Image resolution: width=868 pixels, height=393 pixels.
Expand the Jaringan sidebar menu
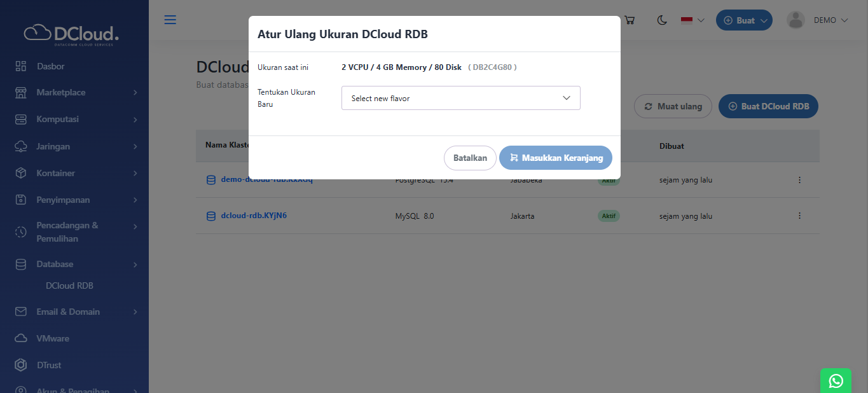point(75,146)
